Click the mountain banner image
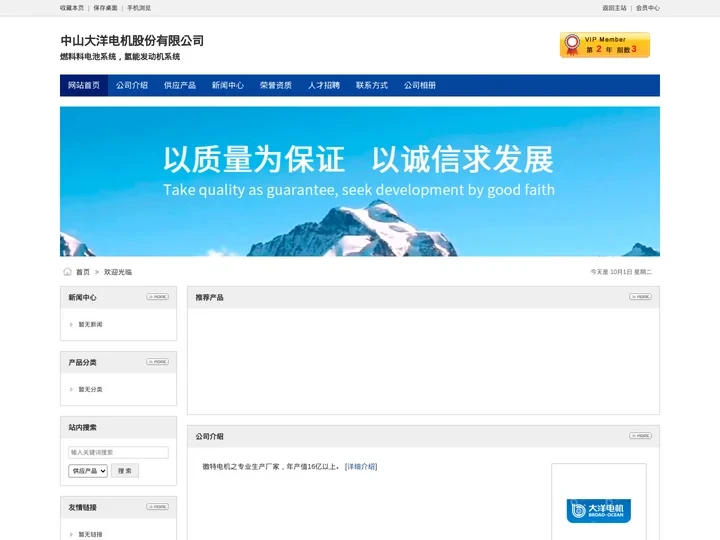This screenshot has width=720, height=540. [x=360, y=181]
